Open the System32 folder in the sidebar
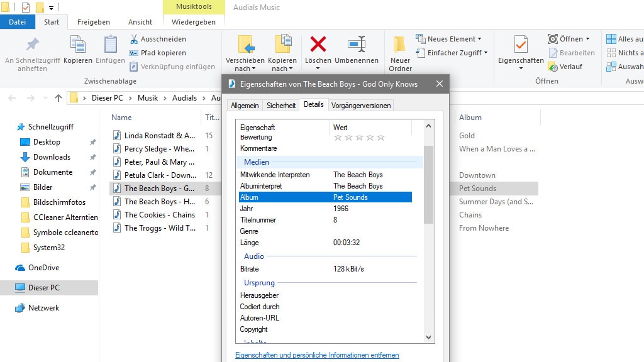Viewport: 644px width, 362px height. click(x=49, y=248)
